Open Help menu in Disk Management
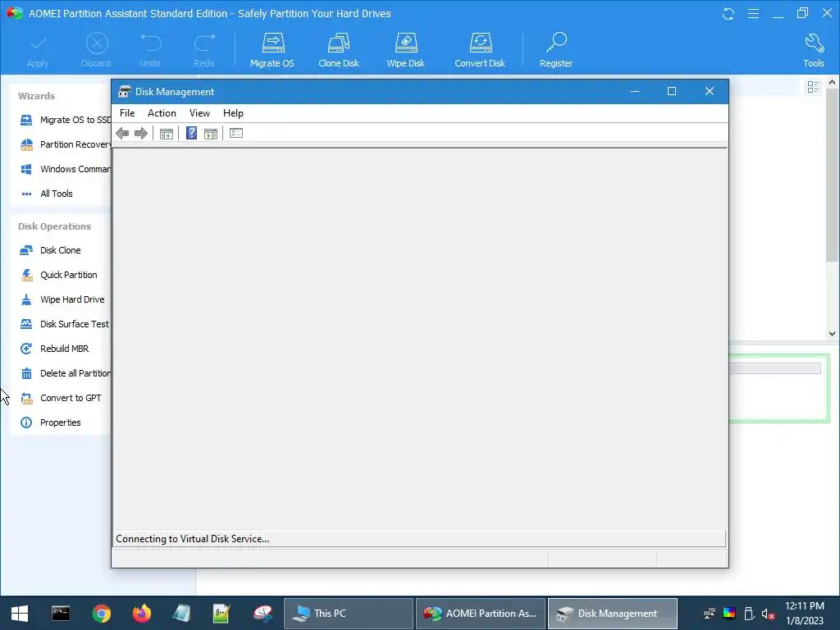The width and height of the screenshot is (840, 630). coord(233,113)
